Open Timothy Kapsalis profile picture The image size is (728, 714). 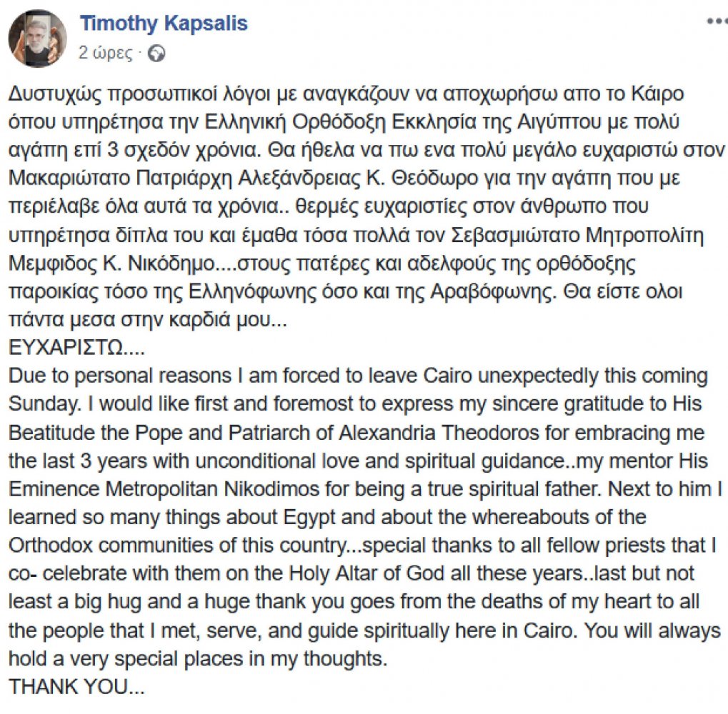[x=37, y=39]
